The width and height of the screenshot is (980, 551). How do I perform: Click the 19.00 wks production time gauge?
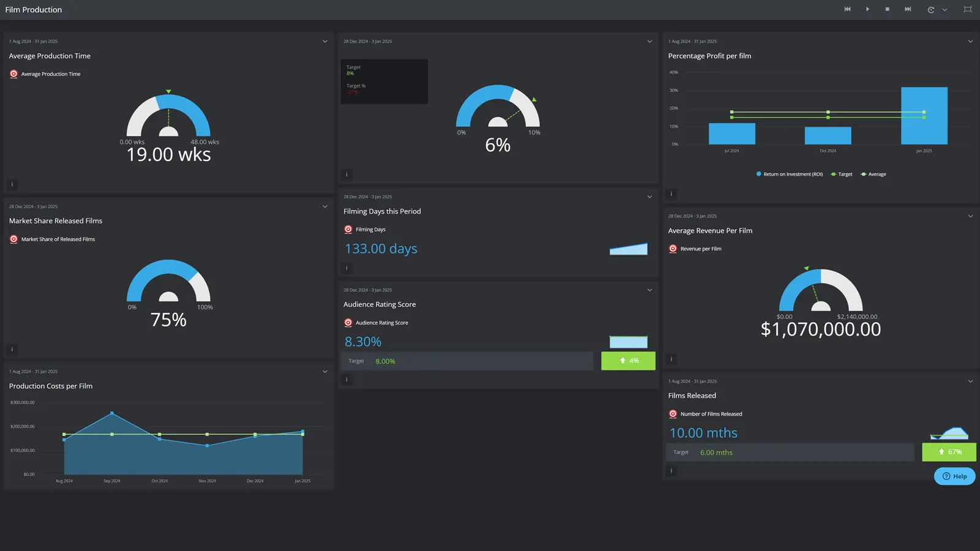[x=168, y=115]
